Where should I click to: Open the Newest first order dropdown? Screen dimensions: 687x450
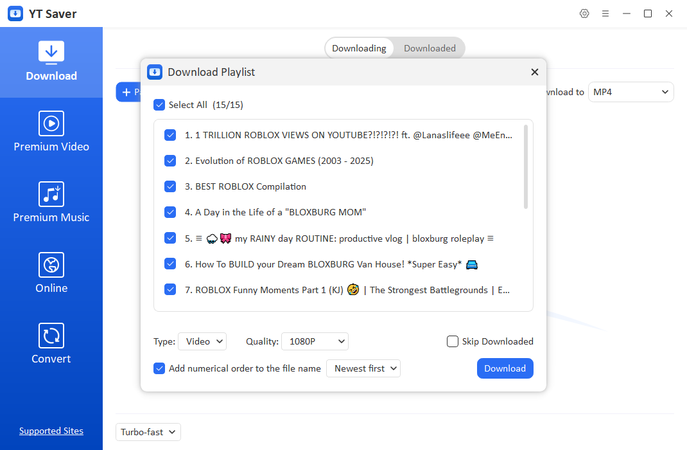[x=363, y=368]
